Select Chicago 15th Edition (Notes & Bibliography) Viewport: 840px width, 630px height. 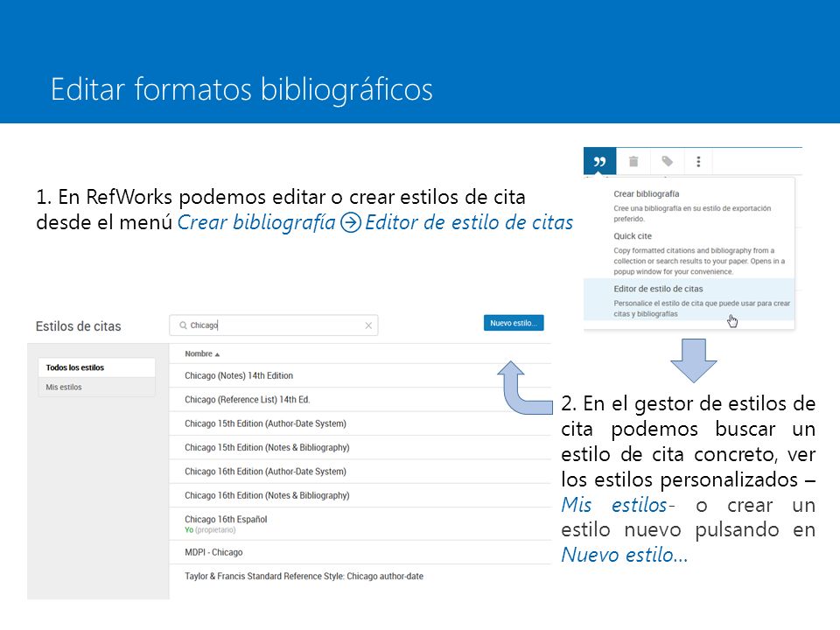pyautogui.click(x=360, y=447)
